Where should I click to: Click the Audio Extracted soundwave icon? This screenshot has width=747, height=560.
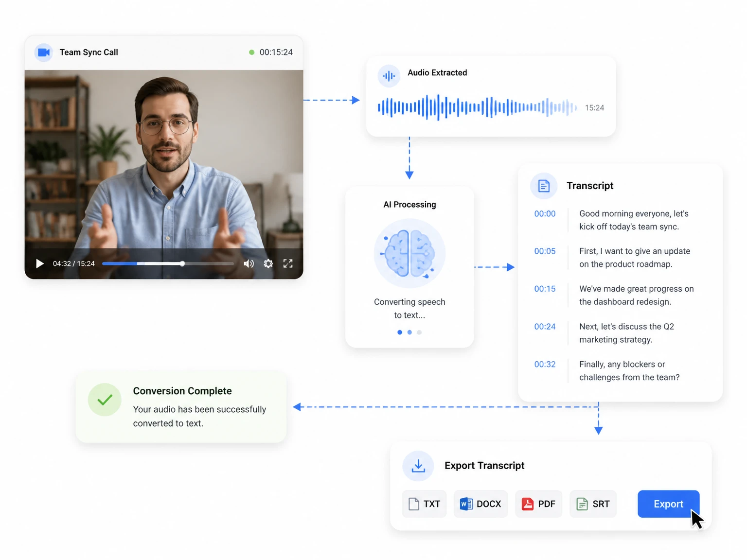tap(389, 76)
